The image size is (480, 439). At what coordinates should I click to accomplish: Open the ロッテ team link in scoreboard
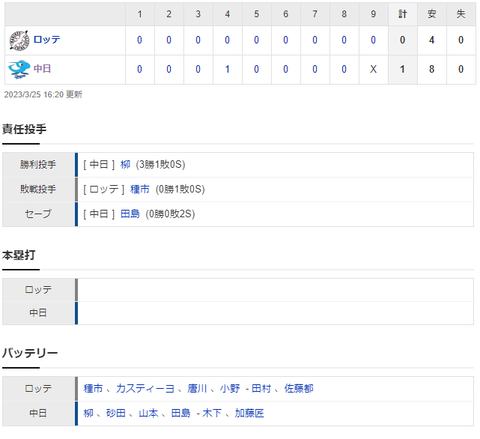(47, 40)
